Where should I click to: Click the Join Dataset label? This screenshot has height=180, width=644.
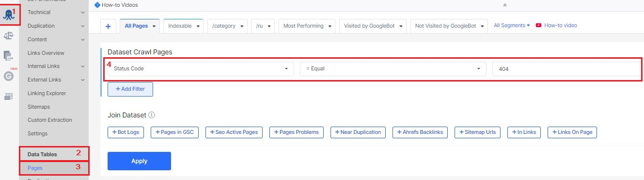(x=127, y=115)
